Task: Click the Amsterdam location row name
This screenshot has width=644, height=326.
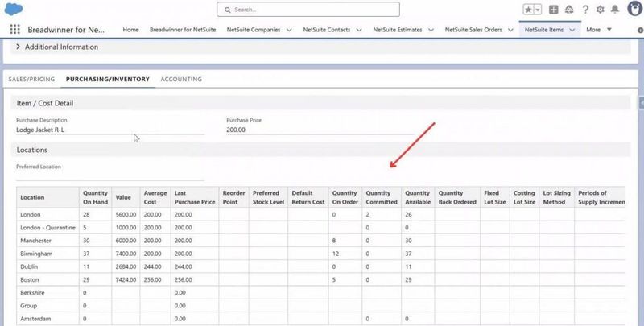Action: click(35, 319)
